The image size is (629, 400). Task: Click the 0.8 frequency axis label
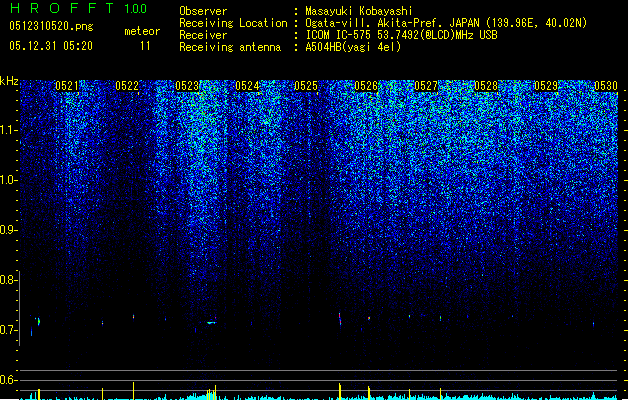coord(9,280)
